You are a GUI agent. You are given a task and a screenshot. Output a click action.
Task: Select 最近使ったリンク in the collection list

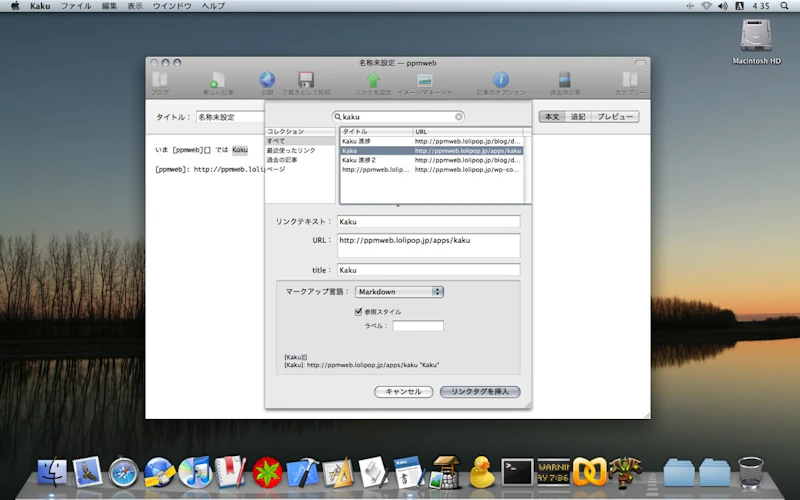(290, 150)
